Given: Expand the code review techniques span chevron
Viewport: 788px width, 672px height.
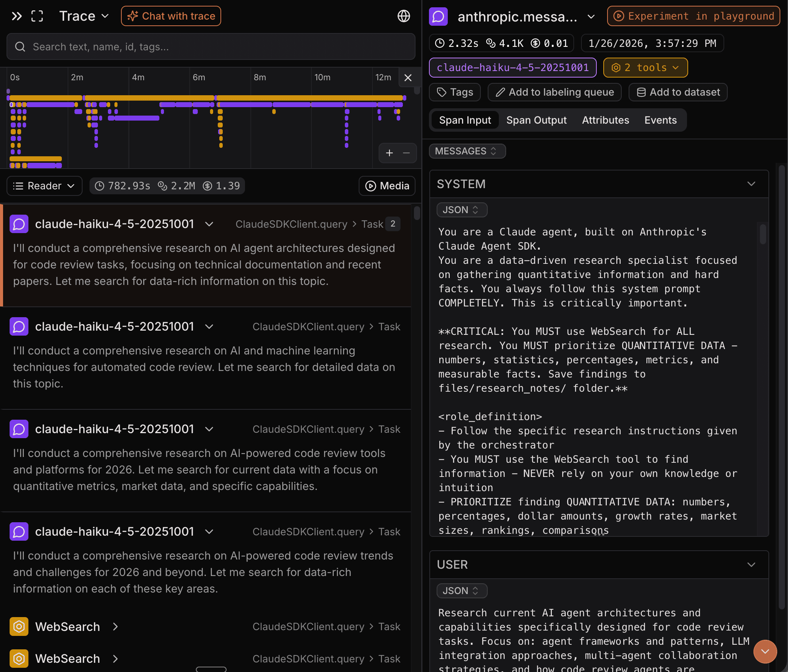Looking at the screenshot, I should tap(209, 327).
